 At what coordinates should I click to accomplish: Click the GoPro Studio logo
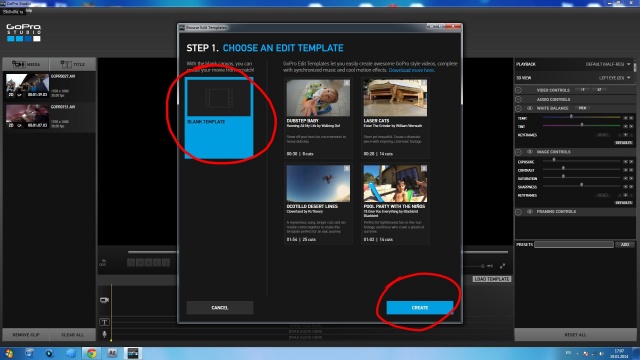24,32
